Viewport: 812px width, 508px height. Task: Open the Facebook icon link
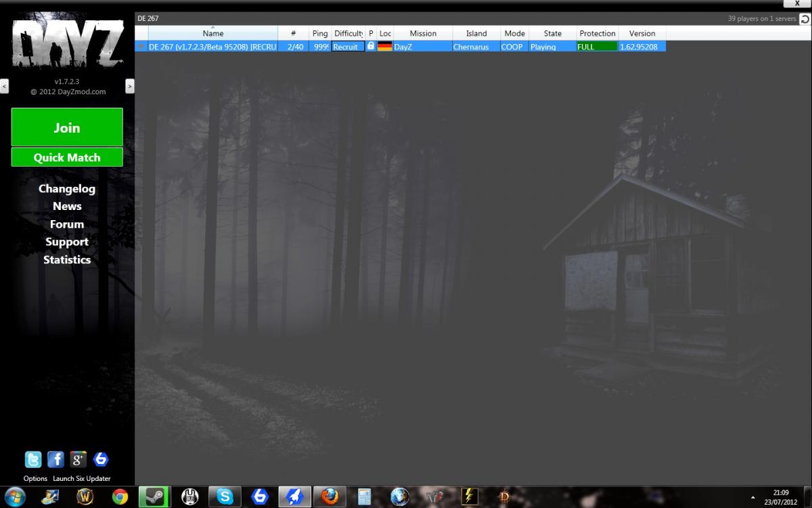click(x=55, y=459)
